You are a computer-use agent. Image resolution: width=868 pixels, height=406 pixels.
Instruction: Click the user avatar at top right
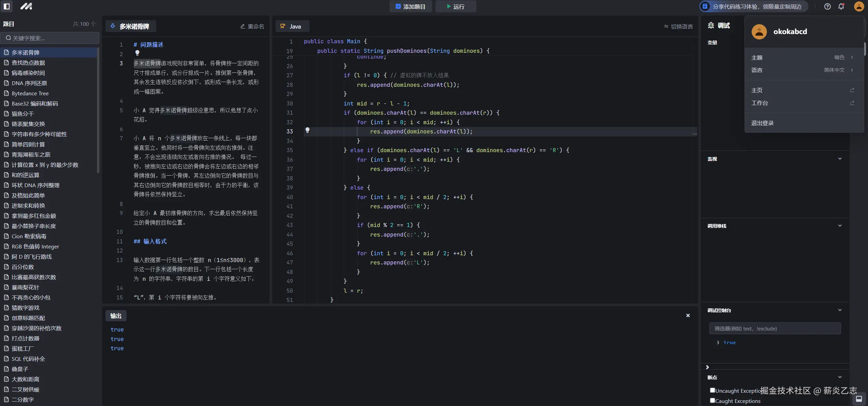pyautogui.click(x=858, y=6)
